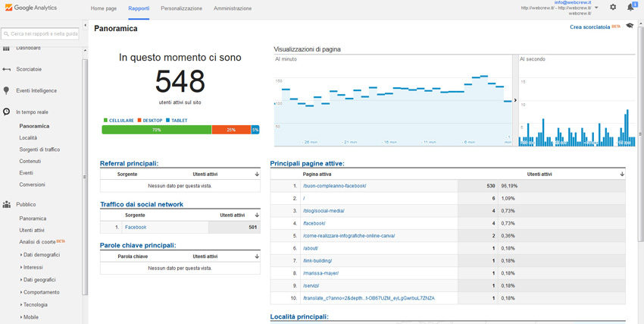Open the Amministrazione tab
The width and height of the screenshot is (644, 324).
click(233, 8)
